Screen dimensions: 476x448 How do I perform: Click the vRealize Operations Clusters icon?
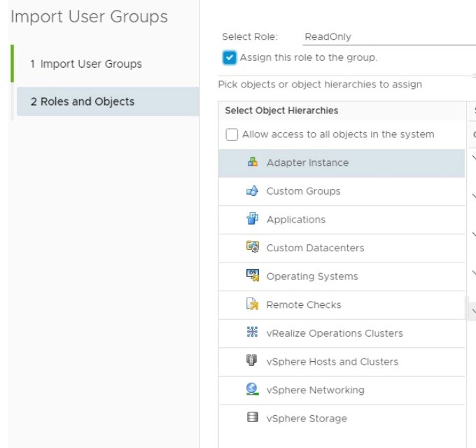[x=253, y=333]
